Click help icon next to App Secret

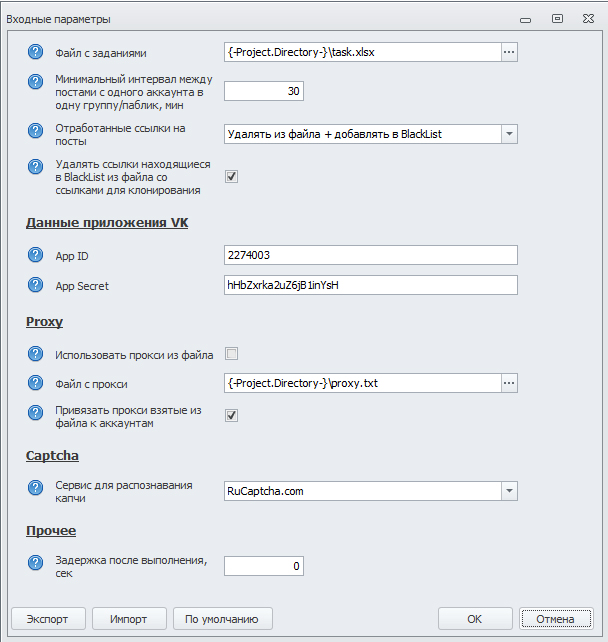36,285
